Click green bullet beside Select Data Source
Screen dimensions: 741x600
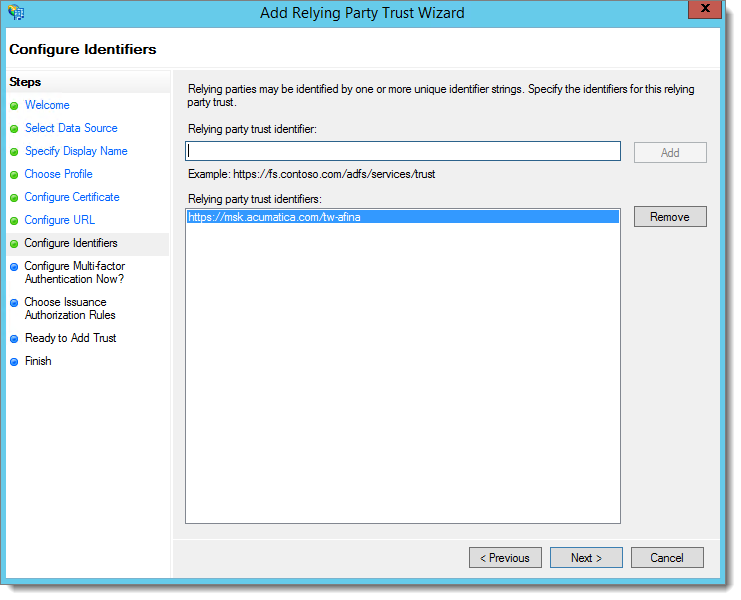tap(14, 129)
